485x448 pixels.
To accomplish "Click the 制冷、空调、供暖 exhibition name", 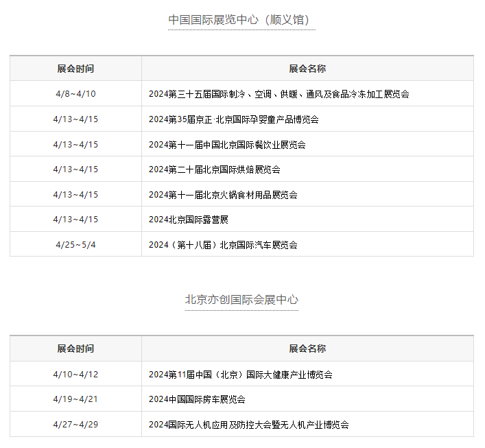I will click(x=279, y=94).
